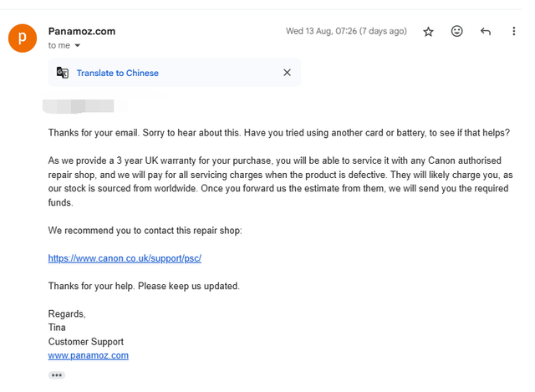Click 'Please keep us updated' sentence
The image size is (535, 392).
tap(189, 286)
